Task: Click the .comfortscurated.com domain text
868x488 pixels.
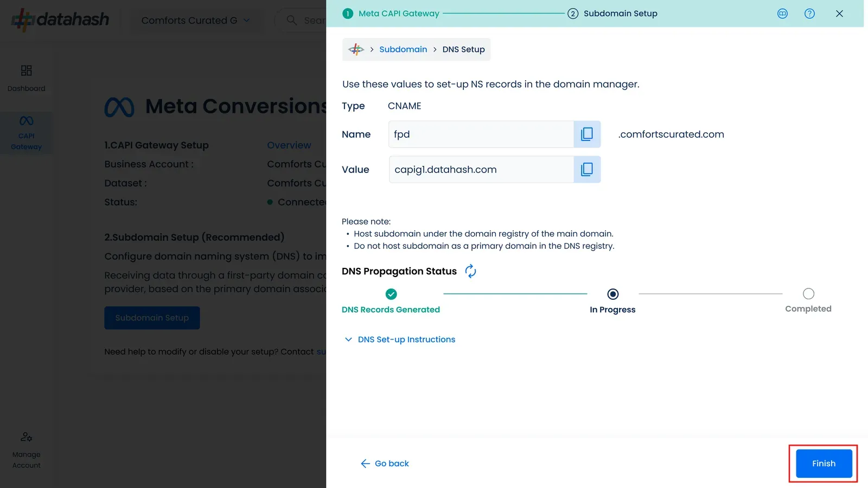Action: click(x=671, y=134)
